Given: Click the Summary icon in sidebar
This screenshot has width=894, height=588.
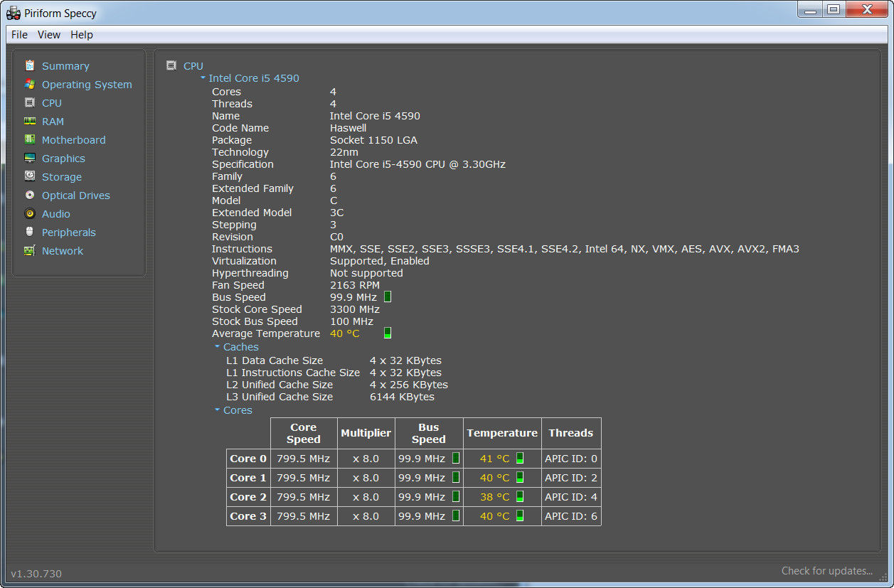Looking at the screenshot, I should coord(29,65).
